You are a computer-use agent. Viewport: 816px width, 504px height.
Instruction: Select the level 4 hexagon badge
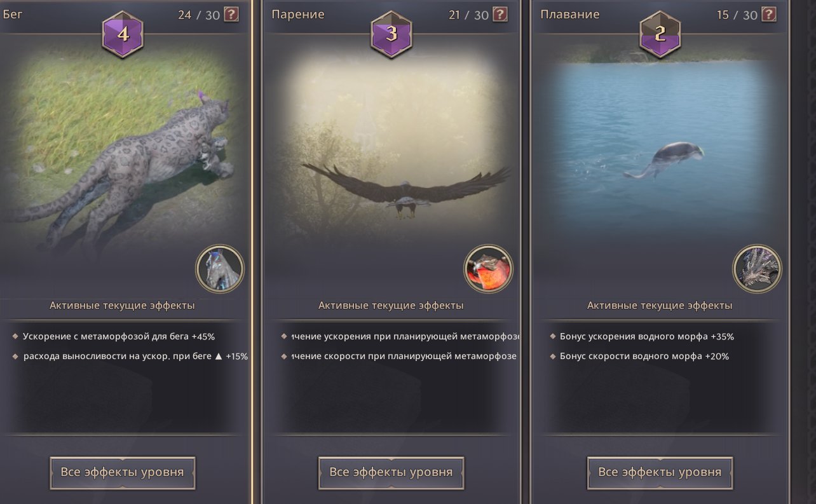point(123,34)
